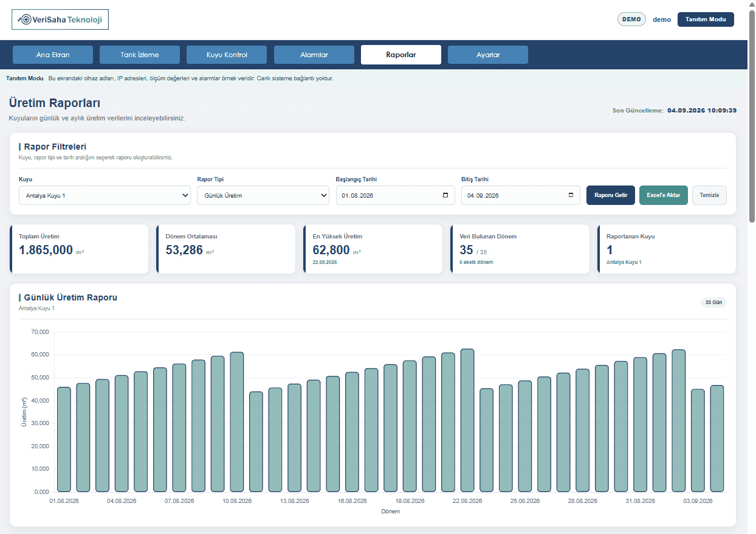Viewport: 756px width, 534px height.
Task: Switch to the Tank İzleme tab
Action: tap(140, 55)
